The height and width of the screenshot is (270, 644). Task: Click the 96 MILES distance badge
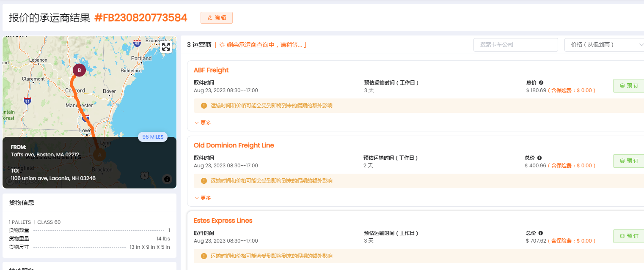point(153,137)
